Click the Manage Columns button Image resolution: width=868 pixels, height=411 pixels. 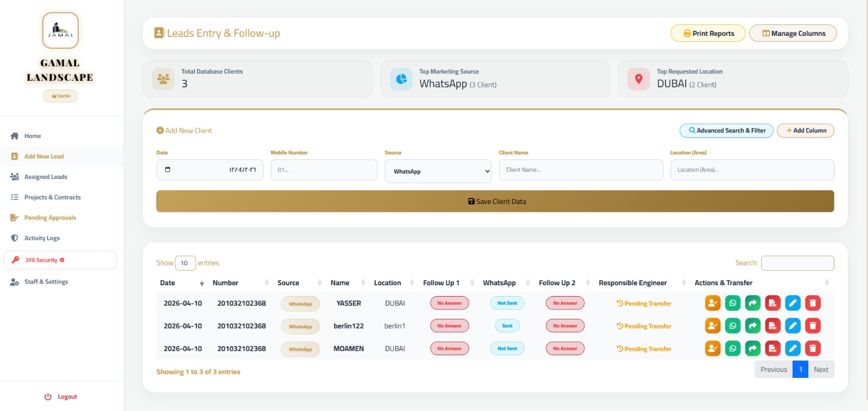(793, 33)
